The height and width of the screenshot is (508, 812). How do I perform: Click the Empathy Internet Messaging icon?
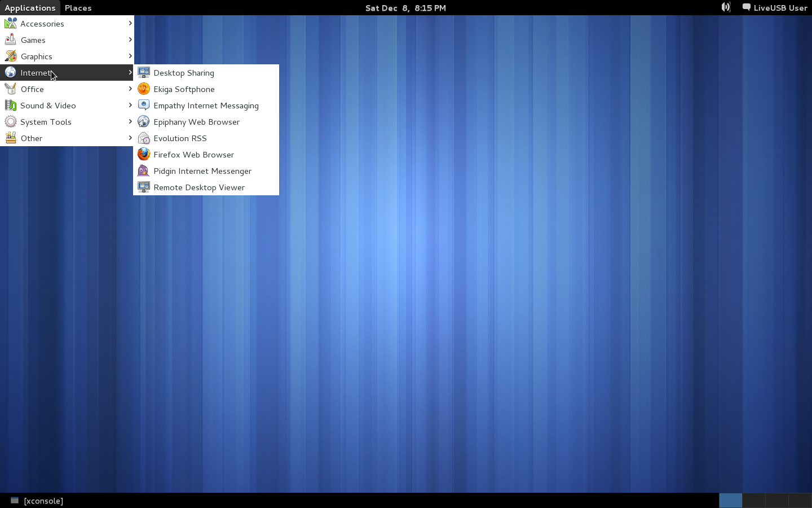(x=144, y=105)
